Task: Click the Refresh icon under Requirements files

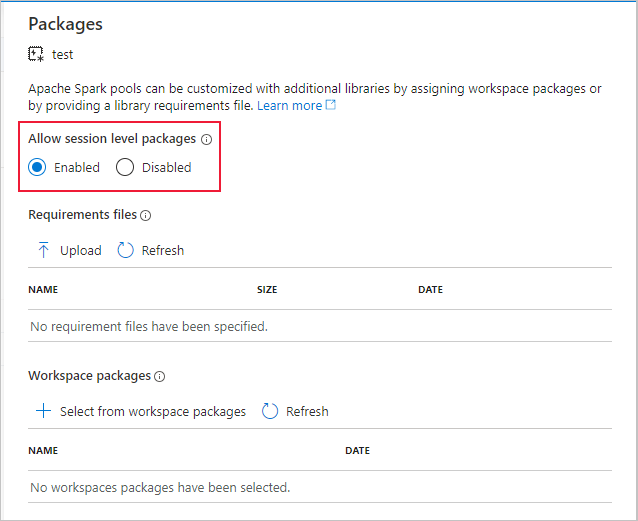Action: click(126, 250)
